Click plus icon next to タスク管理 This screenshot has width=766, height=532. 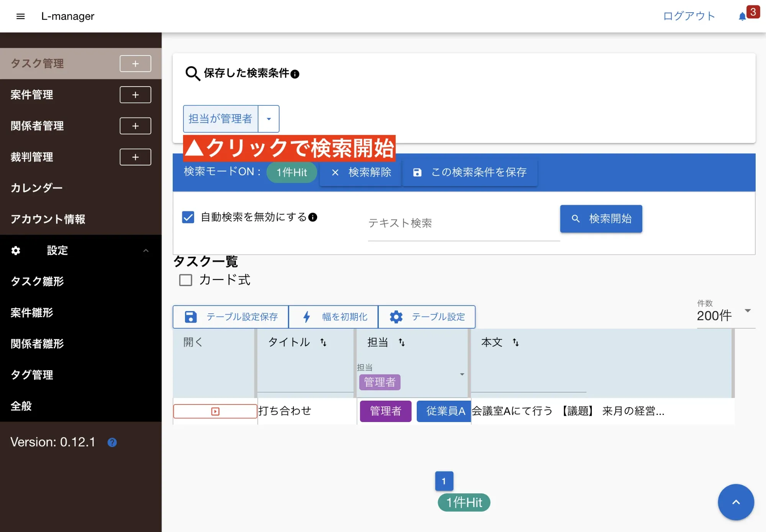click(x=135, y=64)
